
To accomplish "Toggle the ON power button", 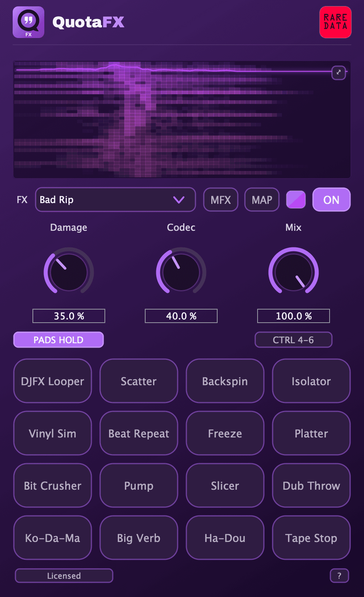I will pos(332,200).
